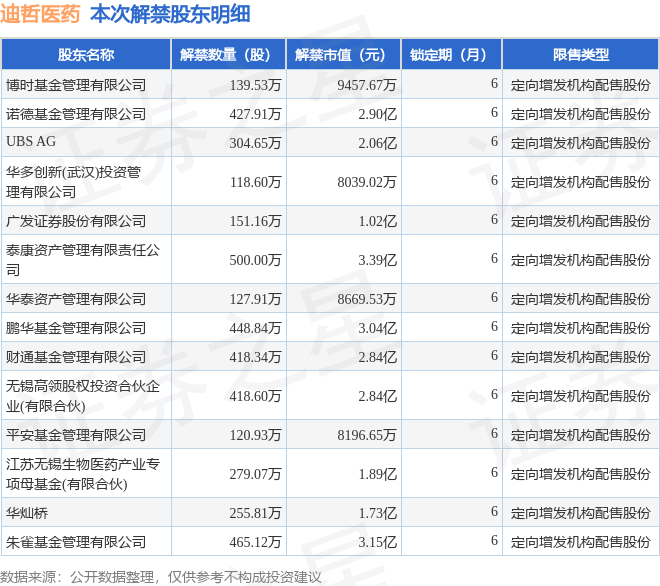Click the 255.81万 quantity value

tap(255, 513)
